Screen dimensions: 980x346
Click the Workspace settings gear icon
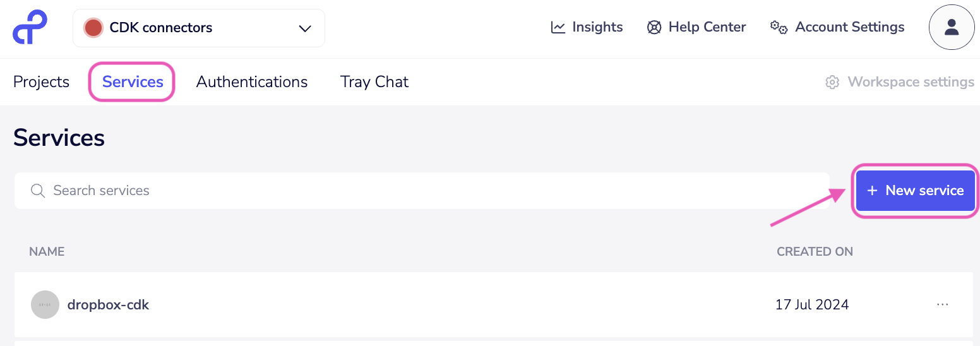(832, 82)
